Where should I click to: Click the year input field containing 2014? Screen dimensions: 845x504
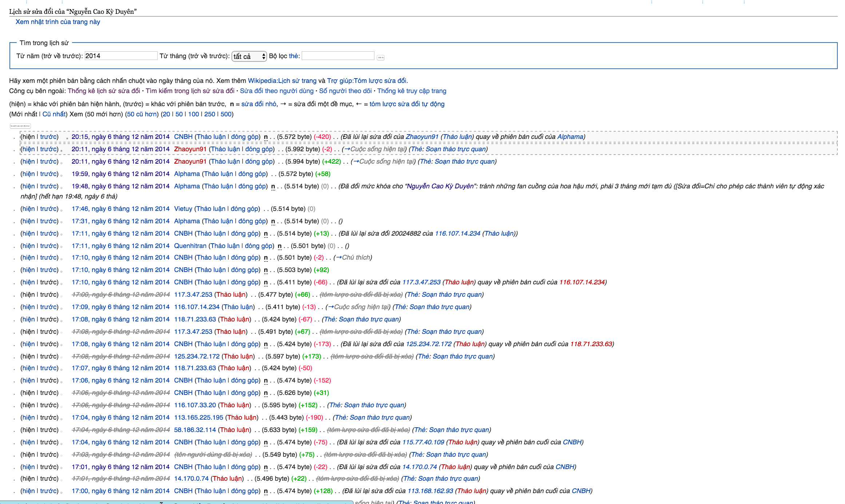(121, 56)
